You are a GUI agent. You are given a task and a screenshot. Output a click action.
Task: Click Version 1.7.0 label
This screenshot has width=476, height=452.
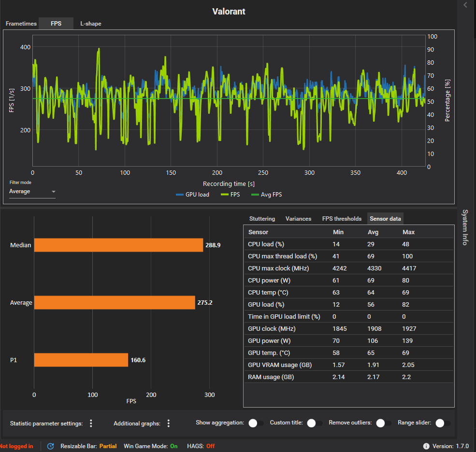[x=450, y=446]
